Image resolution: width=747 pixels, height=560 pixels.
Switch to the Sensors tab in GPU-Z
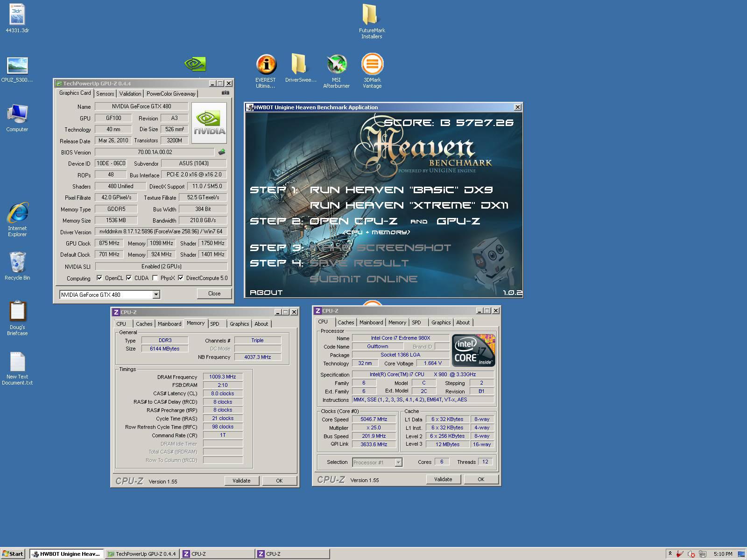pyautogui.click(x=105, y=94)
